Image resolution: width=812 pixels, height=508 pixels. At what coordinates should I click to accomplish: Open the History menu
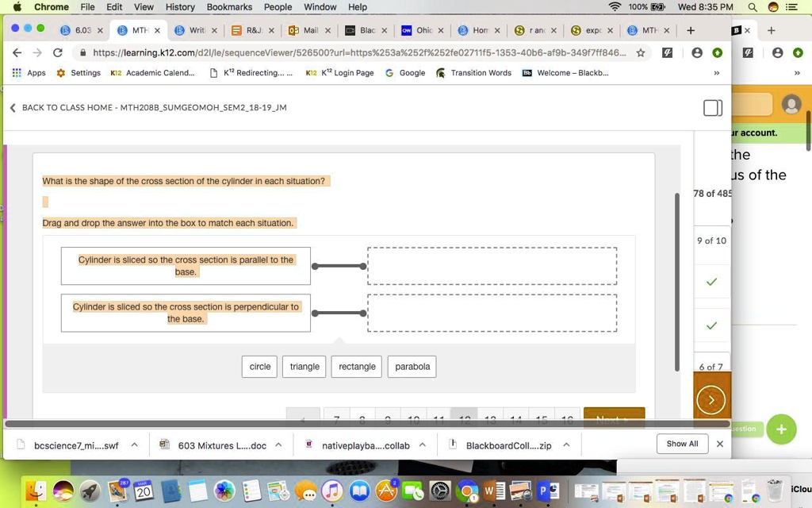[180, 6]
